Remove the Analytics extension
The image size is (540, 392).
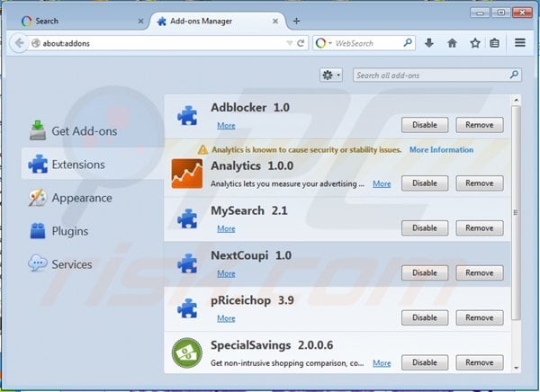[x=480, y=183]
